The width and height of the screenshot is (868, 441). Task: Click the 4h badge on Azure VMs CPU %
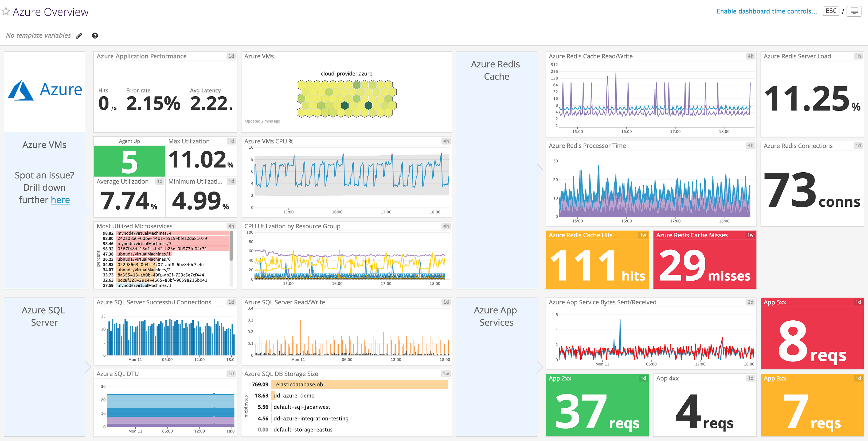pos(445,141)
